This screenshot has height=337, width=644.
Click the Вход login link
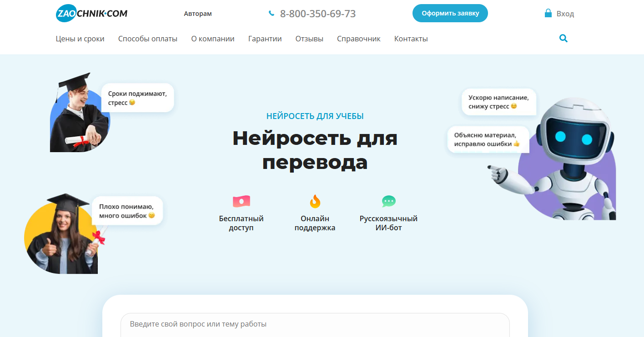click(565, 14)
